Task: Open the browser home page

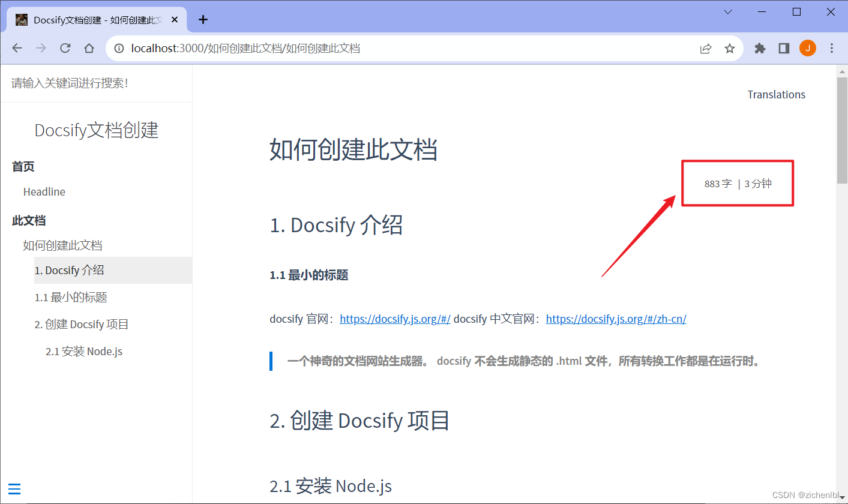Action: pyautogui.click(x=89, y=49)
